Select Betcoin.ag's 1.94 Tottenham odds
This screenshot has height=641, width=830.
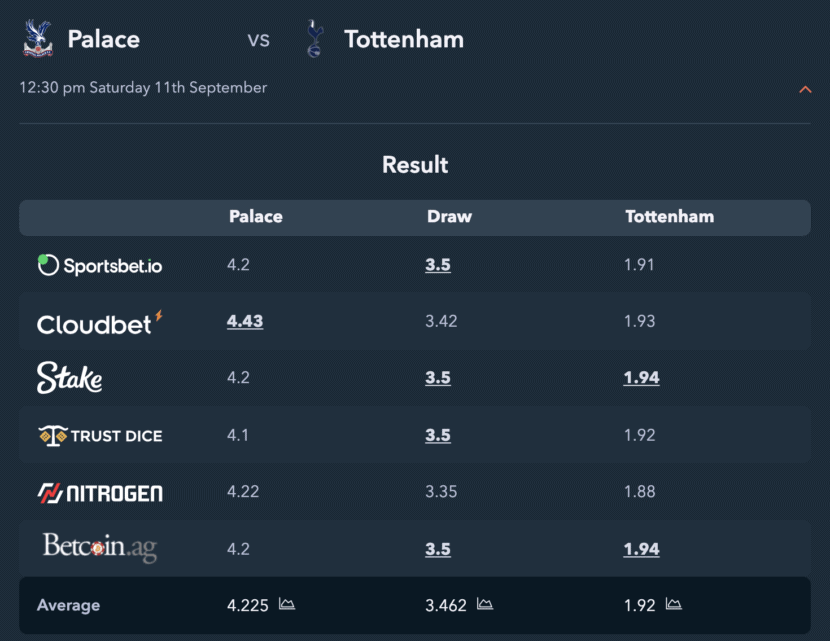(641, 549)
